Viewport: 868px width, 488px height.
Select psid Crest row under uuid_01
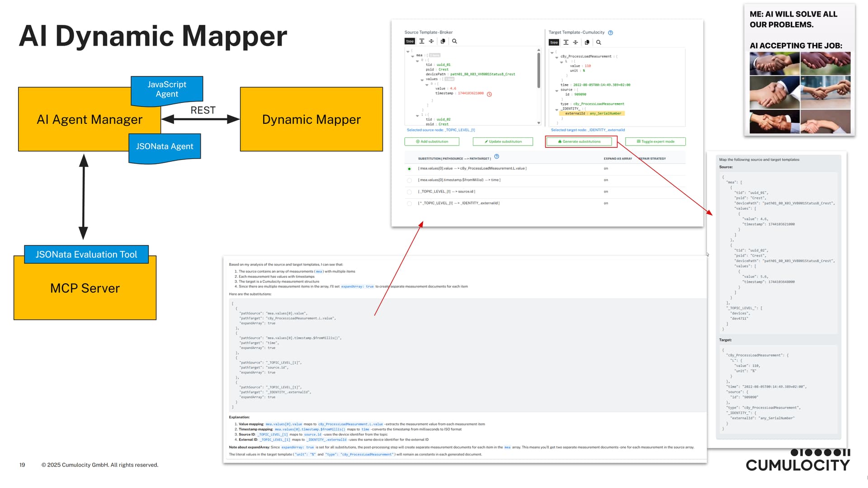coord(437,70)
